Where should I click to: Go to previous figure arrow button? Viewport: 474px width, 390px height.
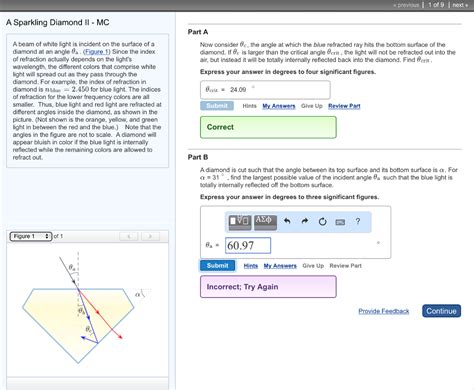pyautogui.click(x=129, y=236)
